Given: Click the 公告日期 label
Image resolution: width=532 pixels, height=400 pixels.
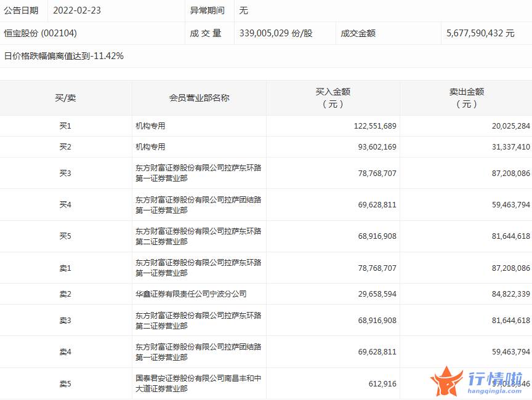Looking at the screenshot, I should point(21,10).
